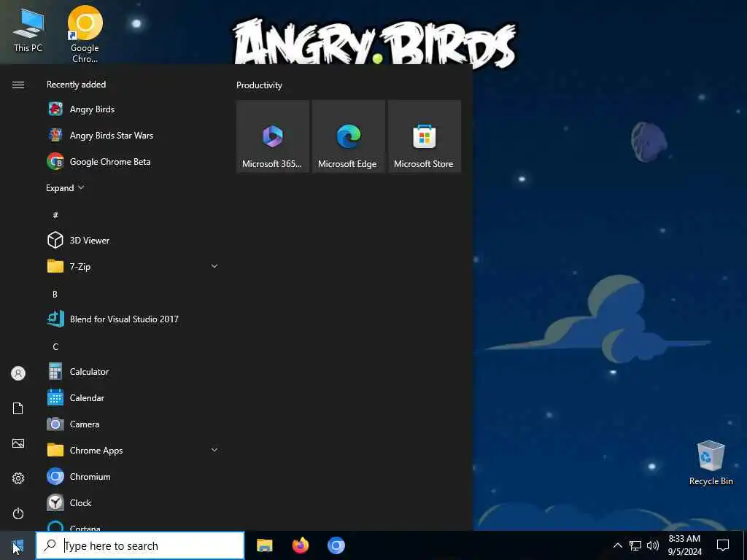Screen dimensions: 747x560
Task: Open the Chrome Apps folder
Action: [133, 450]
